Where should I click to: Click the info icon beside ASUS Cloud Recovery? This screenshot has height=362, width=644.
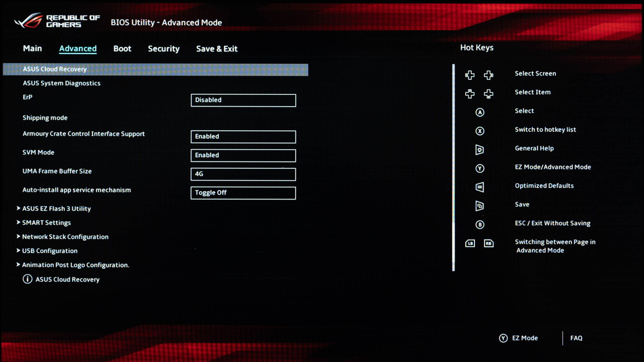click(27, 279)
